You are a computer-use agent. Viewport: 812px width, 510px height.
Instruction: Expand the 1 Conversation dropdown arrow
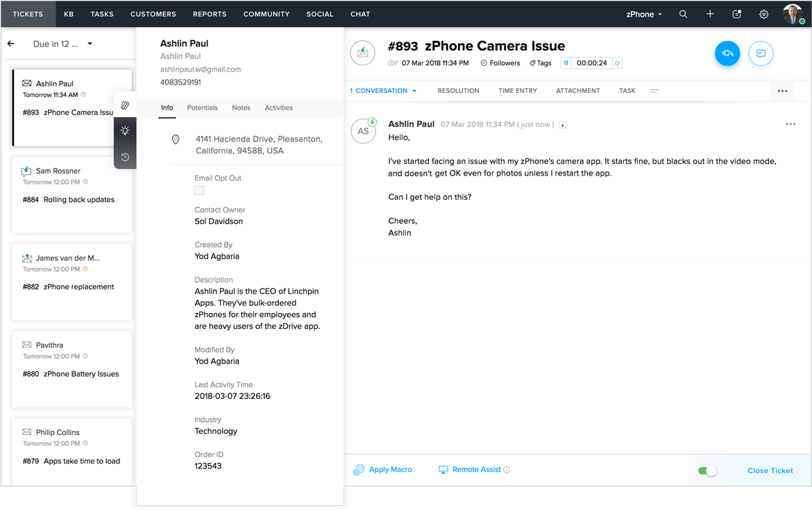pos(414,91)
